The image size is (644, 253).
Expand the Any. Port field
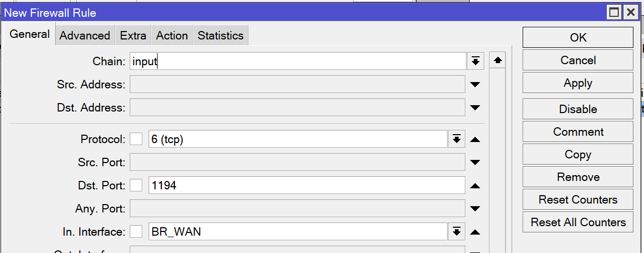475,209
